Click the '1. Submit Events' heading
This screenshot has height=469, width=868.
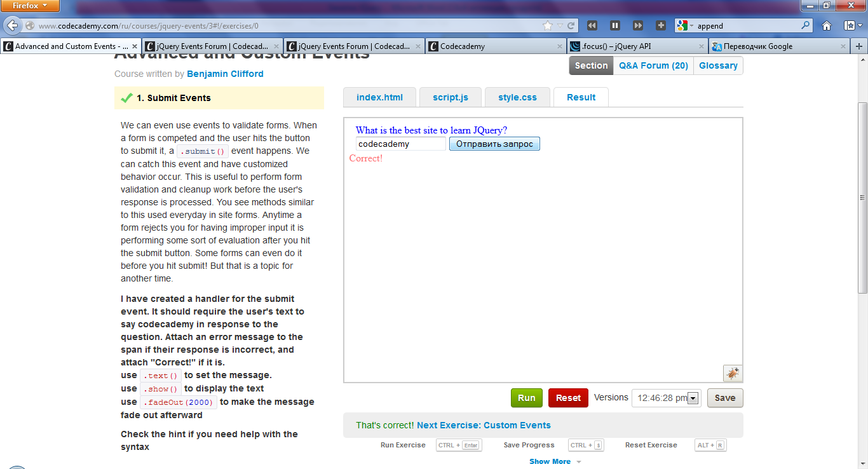coord(173,98)
